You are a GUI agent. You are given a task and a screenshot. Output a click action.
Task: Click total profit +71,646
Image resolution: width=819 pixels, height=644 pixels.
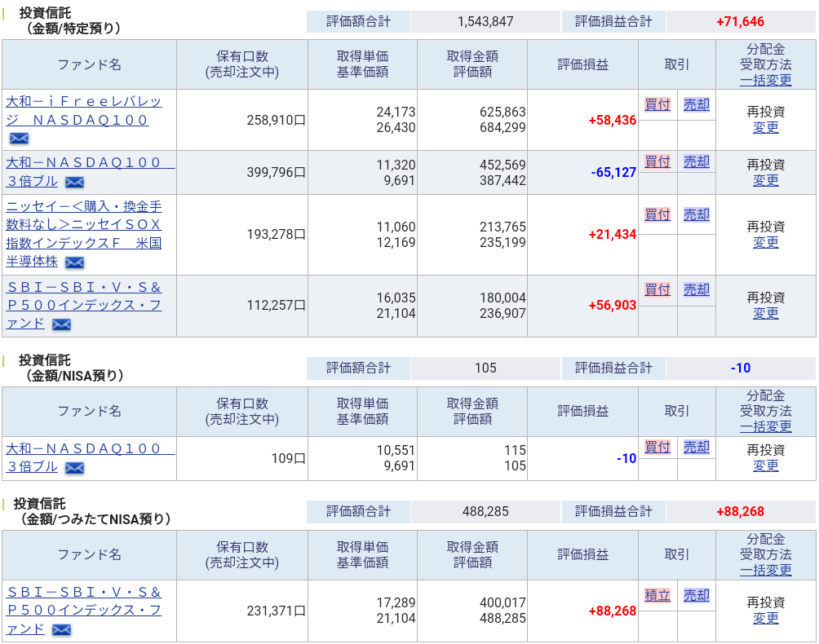(x=740, y=22)
